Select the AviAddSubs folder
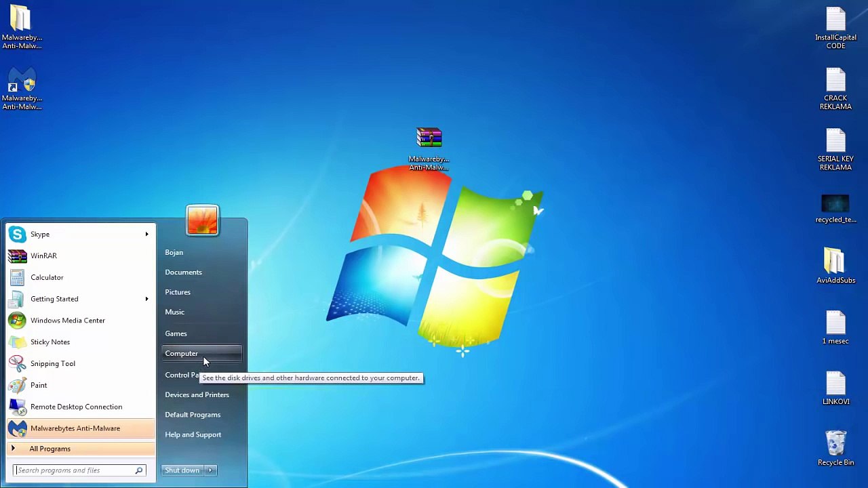This screenshot has width=868, height=488. [x=835, y=266]
